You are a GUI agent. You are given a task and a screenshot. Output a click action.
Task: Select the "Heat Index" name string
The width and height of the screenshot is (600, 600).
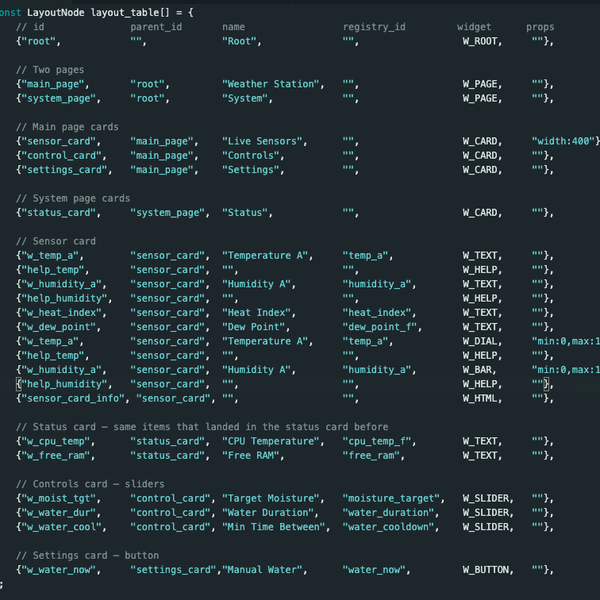tap(256, 313)
